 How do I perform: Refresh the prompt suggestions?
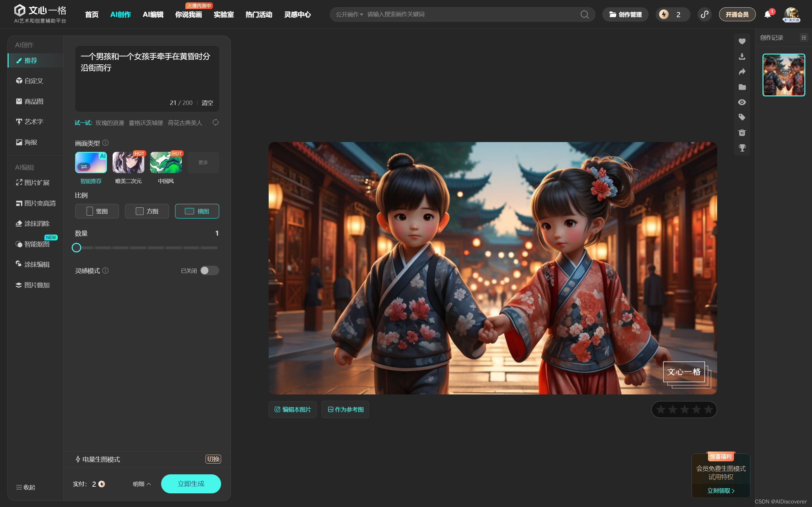215,122
